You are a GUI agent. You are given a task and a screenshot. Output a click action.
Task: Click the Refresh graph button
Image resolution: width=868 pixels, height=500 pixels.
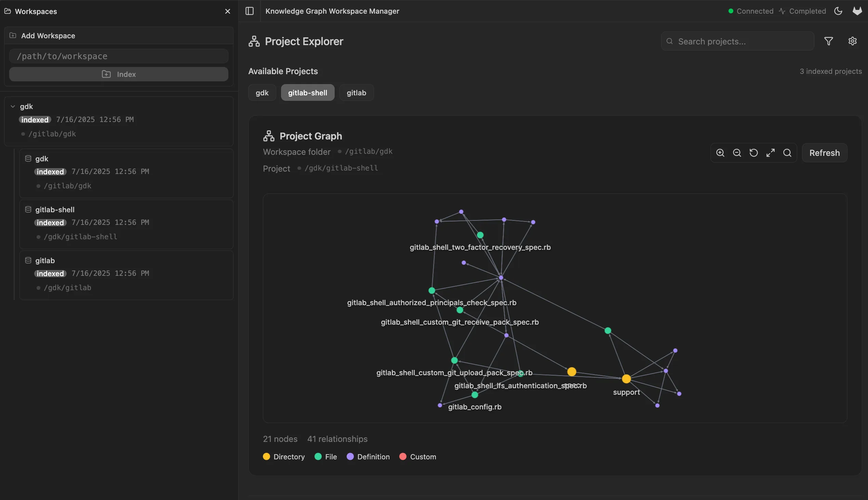click(x=824, y=153)
